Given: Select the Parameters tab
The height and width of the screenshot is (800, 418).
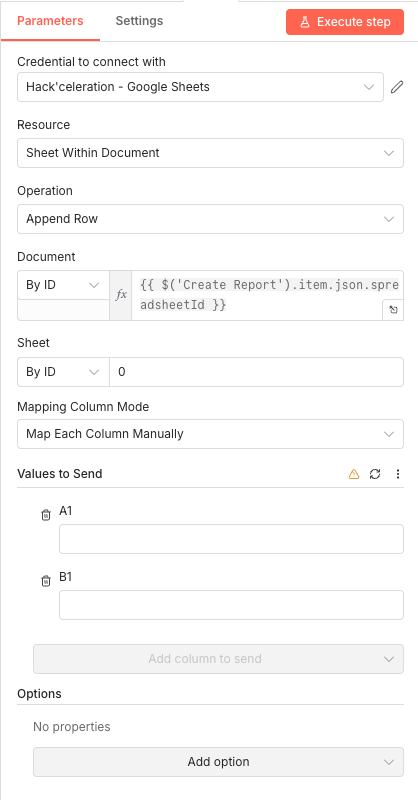Looking at the screenshot, I should point(50,21).
